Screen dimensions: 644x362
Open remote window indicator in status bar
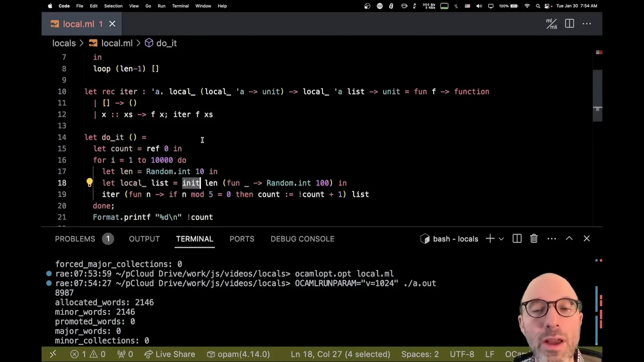[x=53, y=354]
